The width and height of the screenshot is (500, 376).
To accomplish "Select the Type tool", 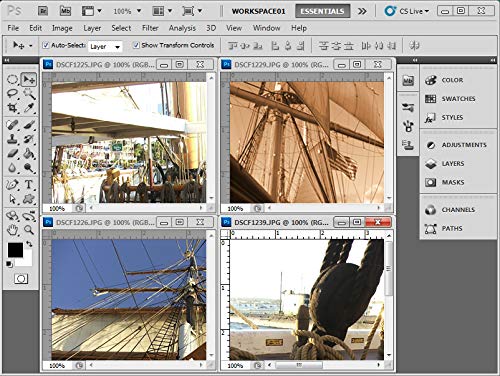I will click(29, 184).
